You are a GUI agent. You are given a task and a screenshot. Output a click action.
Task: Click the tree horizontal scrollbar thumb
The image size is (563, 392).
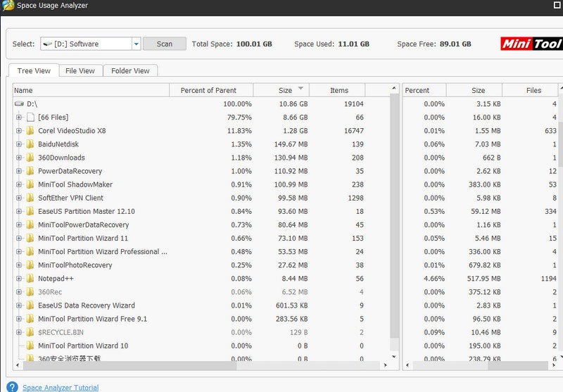pos(129,365)
